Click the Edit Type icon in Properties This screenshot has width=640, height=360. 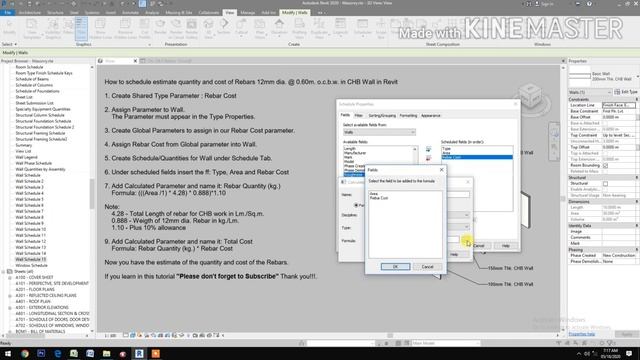point(625,92)
